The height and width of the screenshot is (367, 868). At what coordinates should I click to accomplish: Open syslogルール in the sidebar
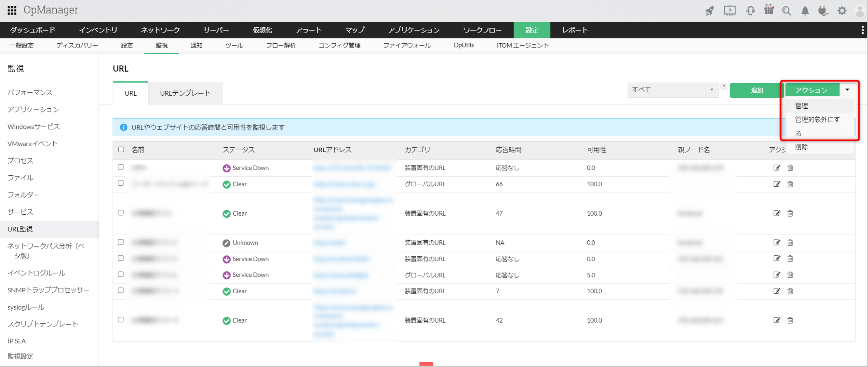click(x=26, y=307)
